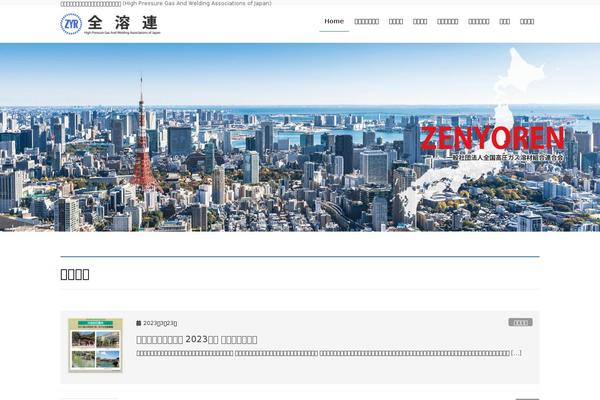Click the article date starting with 2023
Viewport: 600px width, 400px height.
point(160,323)
